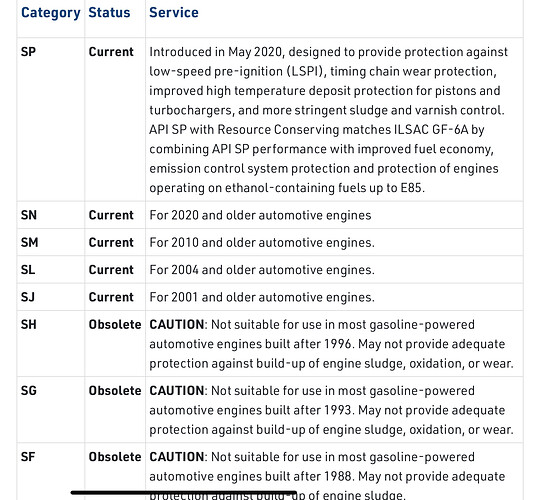Image resolution: width=534 pixels, height=500 pixels.
Task: Select the SL category cell
Action: pos(28,270)
